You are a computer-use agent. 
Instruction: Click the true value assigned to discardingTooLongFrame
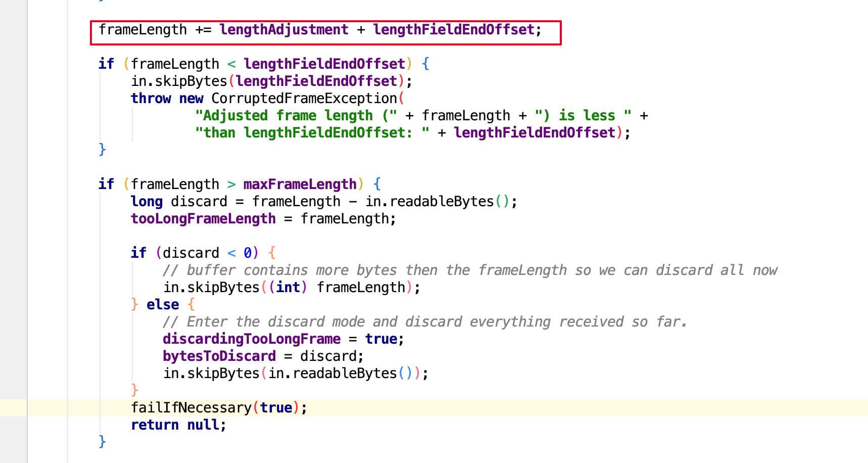[x=381, y=339]
